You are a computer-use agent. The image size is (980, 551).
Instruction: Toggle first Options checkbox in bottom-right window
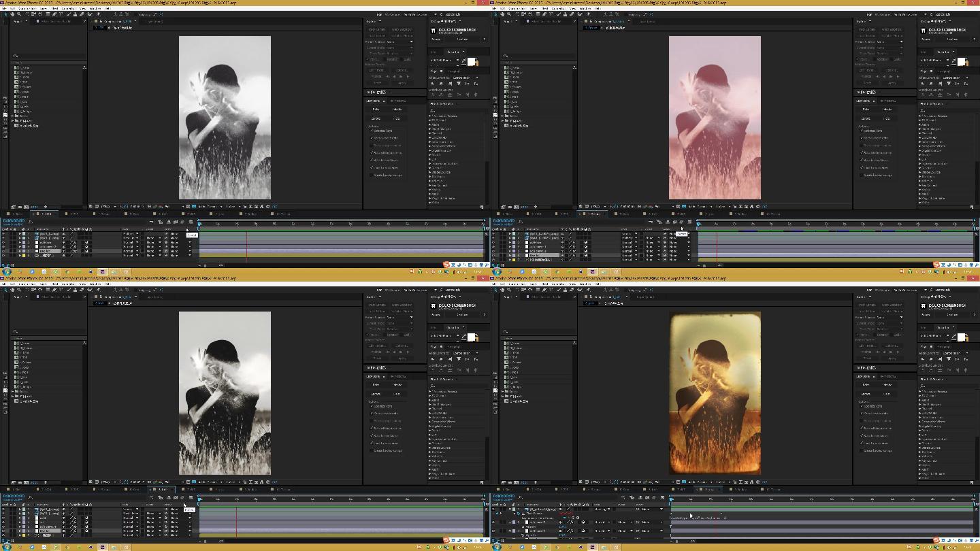click(x=862, y=406)
